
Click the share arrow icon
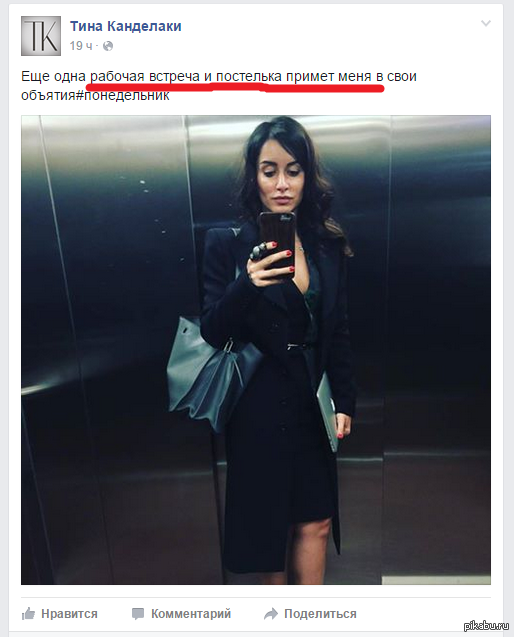point(271,613)
